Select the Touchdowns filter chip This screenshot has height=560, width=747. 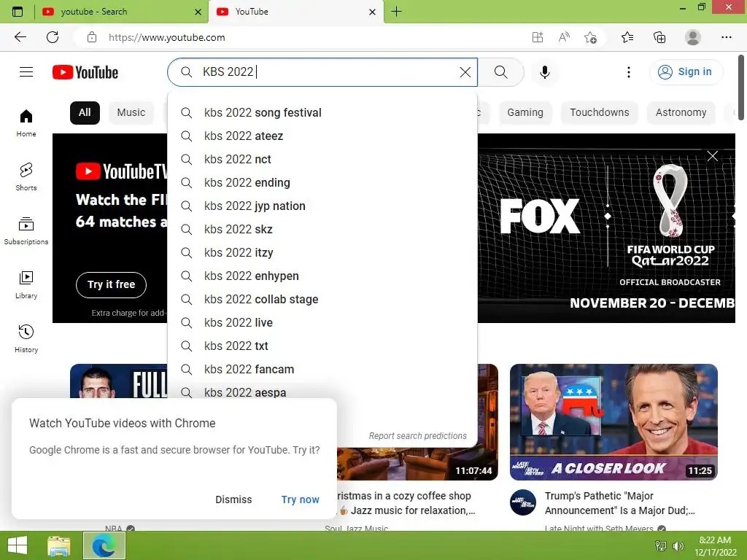600,113
